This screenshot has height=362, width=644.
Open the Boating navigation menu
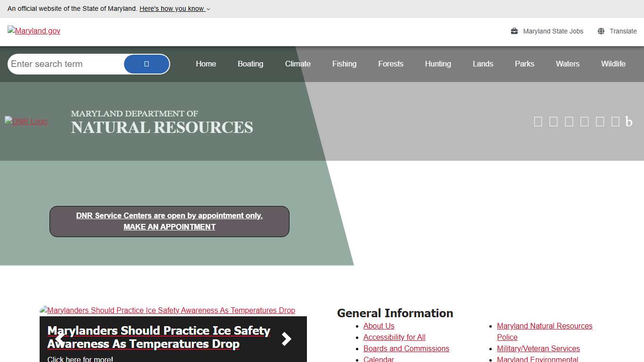coord(250,64)
